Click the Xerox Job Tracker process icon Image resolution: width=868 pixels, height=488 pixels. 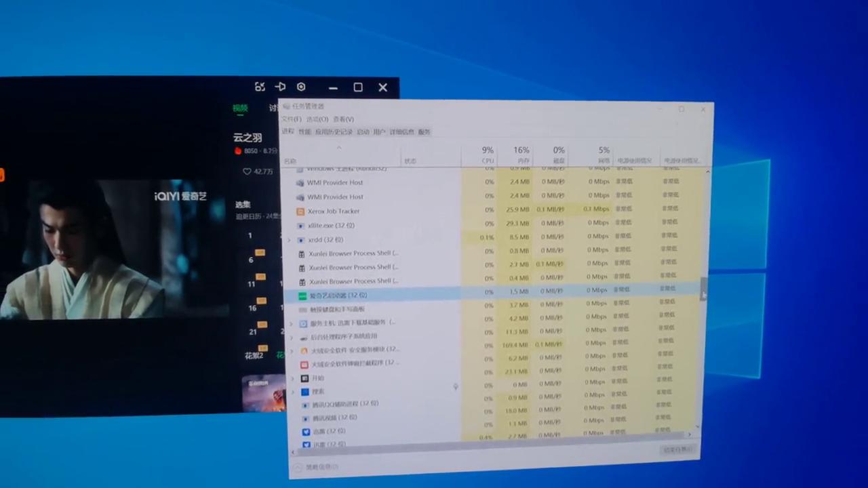pyautogui.click(x=301, y=211)
